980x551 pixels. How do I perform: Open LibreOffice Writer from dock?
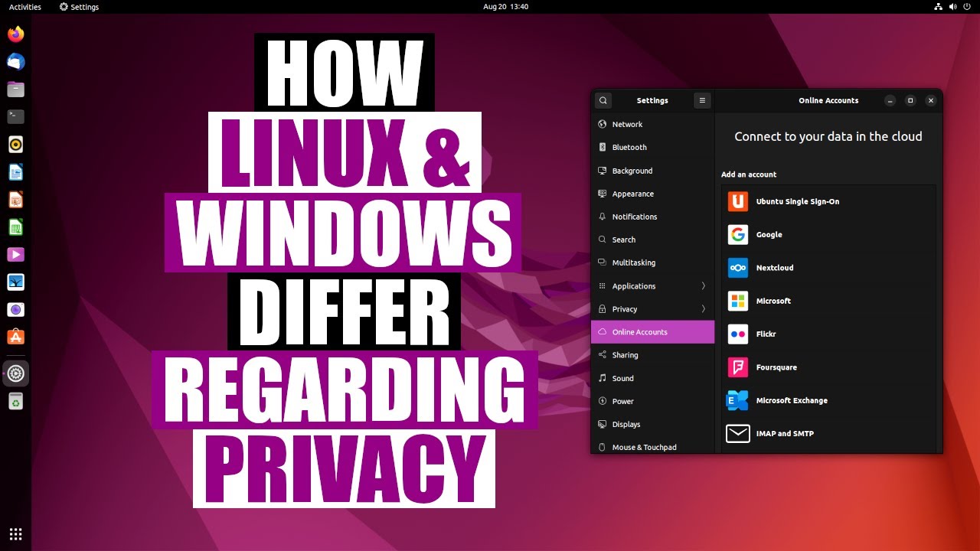tap(15, 172)
